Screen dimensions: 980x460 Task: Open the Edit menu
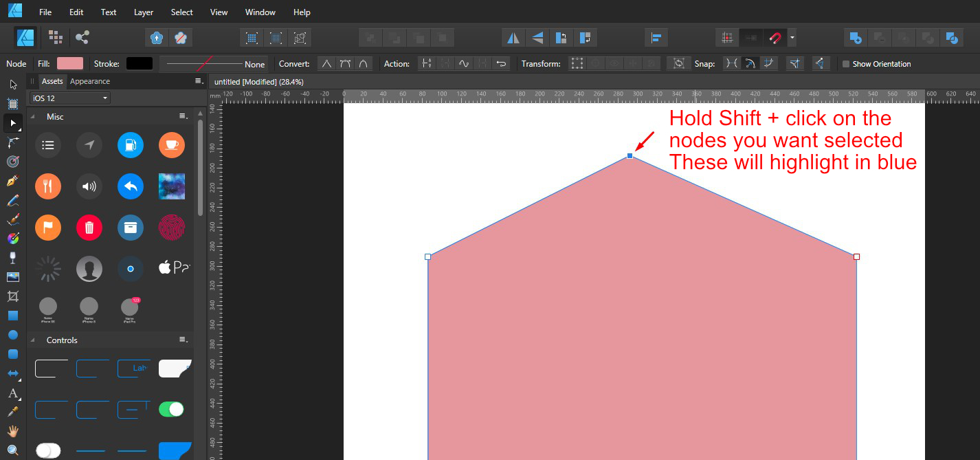[76, 12]
